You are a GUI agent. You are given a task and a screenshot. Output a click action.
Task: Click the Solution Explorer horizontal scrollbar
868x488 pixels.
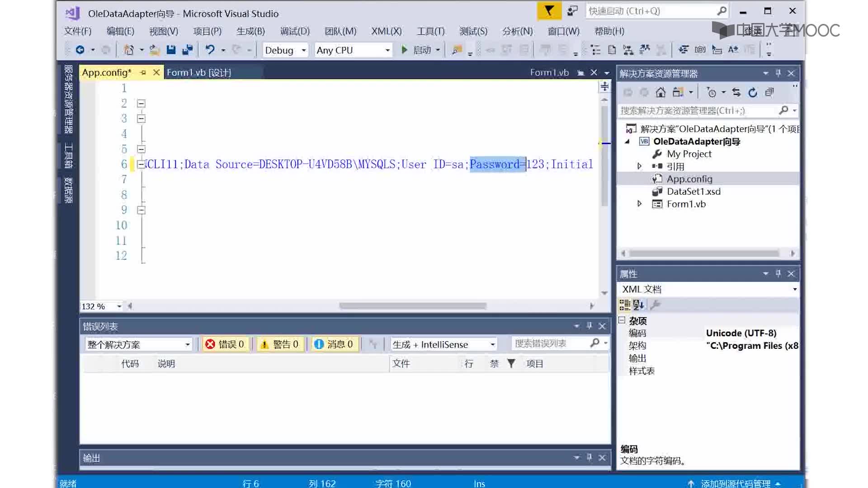click(x=704, y=253)
